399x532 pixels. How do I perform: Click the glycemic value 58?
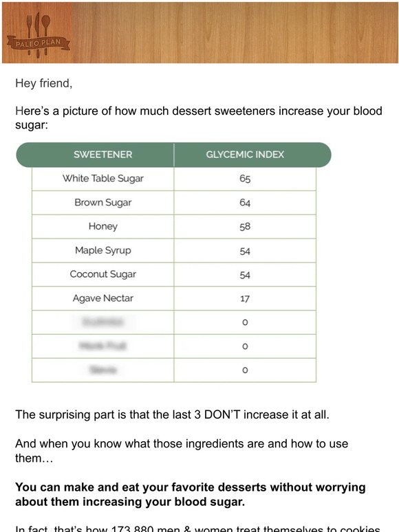coord(245,227)
